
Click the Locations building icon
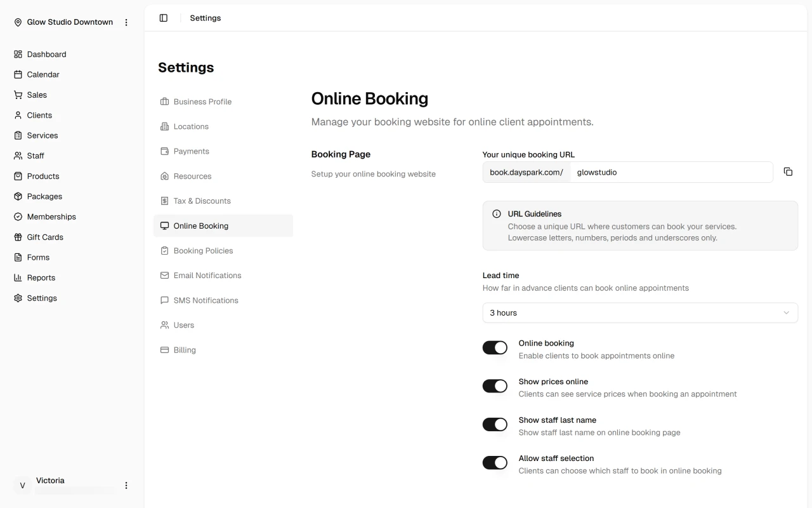click(x=164, y=126)
